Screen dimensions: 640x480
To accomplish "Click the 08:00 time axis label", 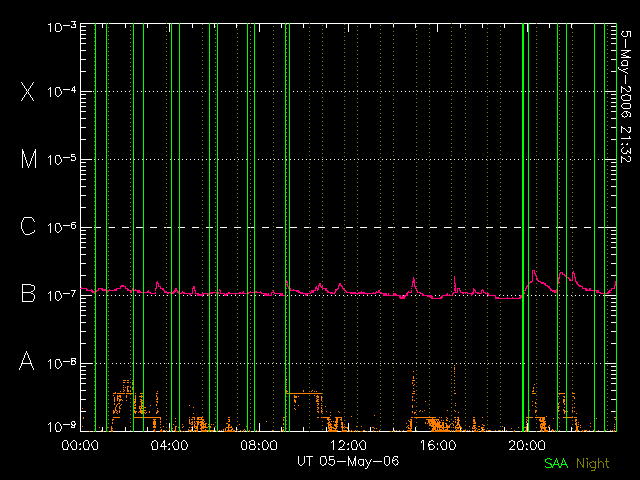I will pos(259,445).
